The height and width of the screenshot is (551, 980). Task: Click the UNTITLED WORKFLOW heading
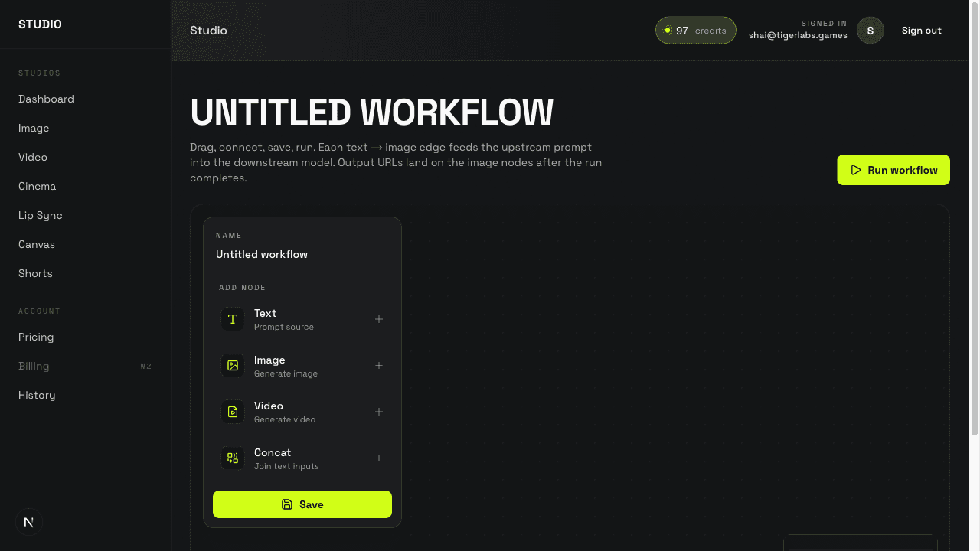[371, 112]
